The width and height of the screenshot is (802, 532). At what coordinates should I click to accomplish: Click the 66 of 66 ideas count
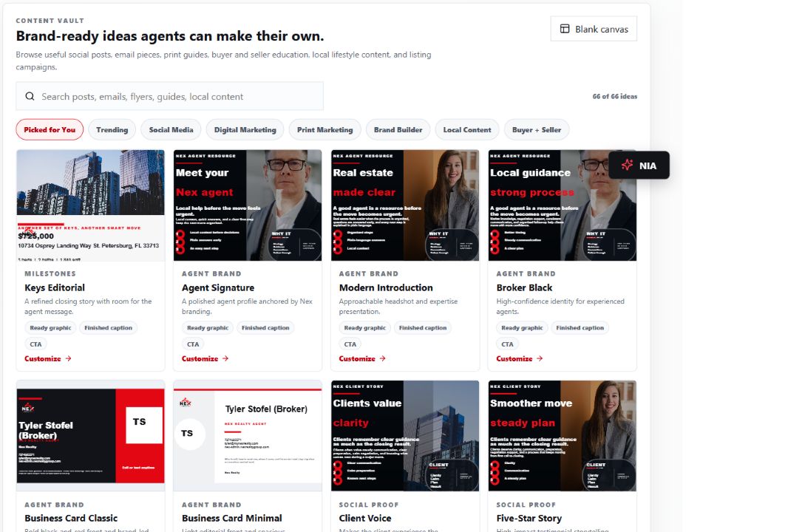(x=615, y=96)
